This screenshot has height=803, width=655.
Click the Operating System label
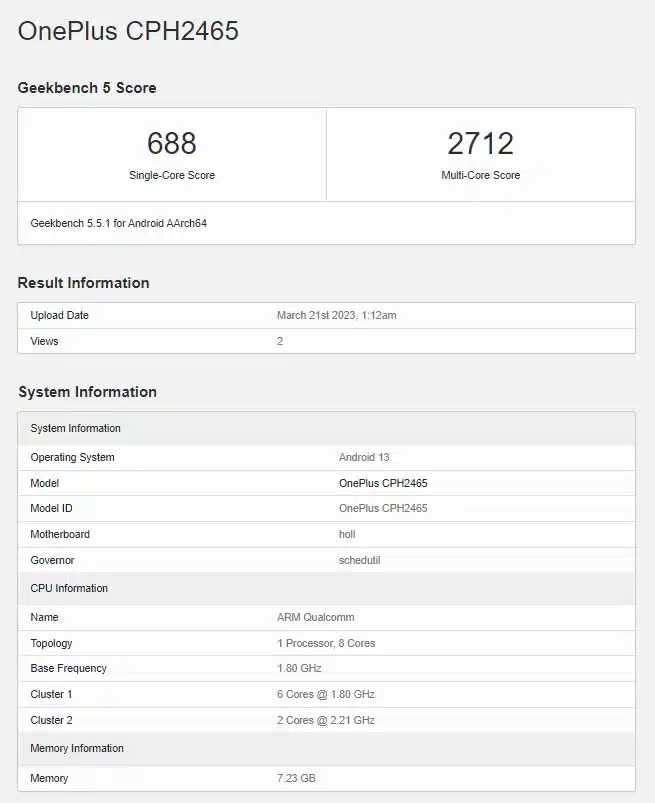pyautogui.click(x=72, y=457)
